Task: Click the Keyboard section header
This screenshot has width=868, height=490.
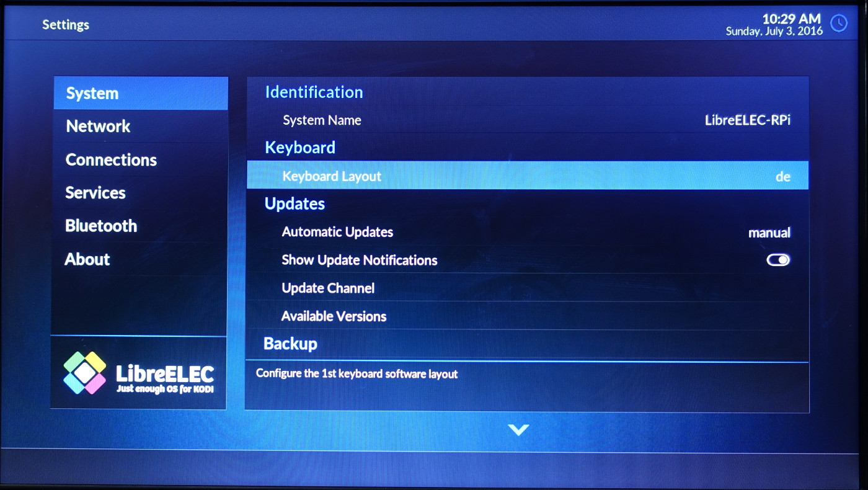Action: click(x=300, y=148)
